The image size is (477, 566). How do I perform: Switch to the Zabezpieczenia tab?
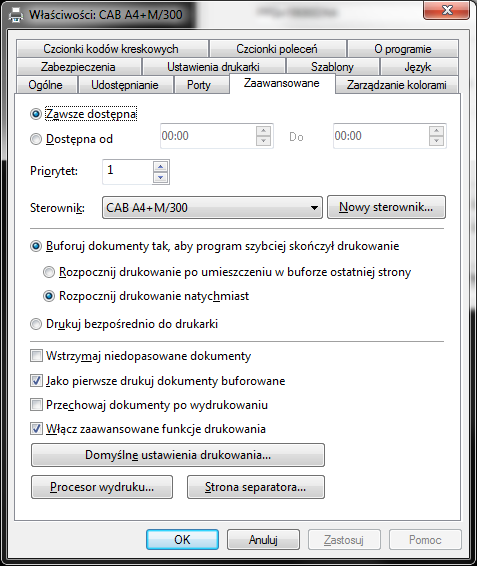click(x=78, y=67)
